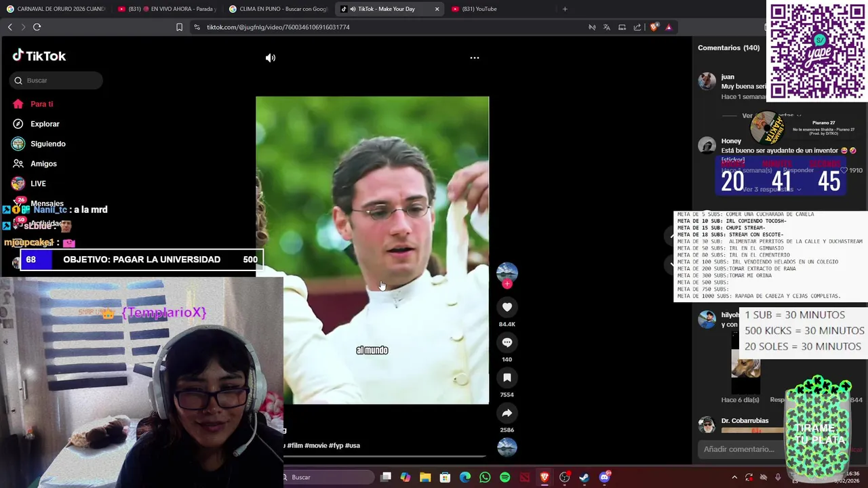Open Microsoft Store from taskbar

(x=445, y=477)
